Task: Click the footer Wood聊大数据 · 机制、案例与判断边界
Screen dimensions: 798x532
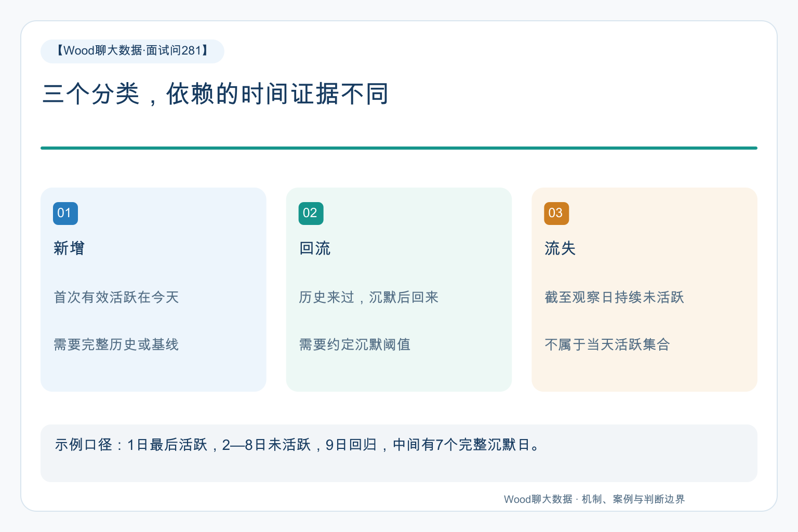Action: pyautogui.click(x=594, y=499)
